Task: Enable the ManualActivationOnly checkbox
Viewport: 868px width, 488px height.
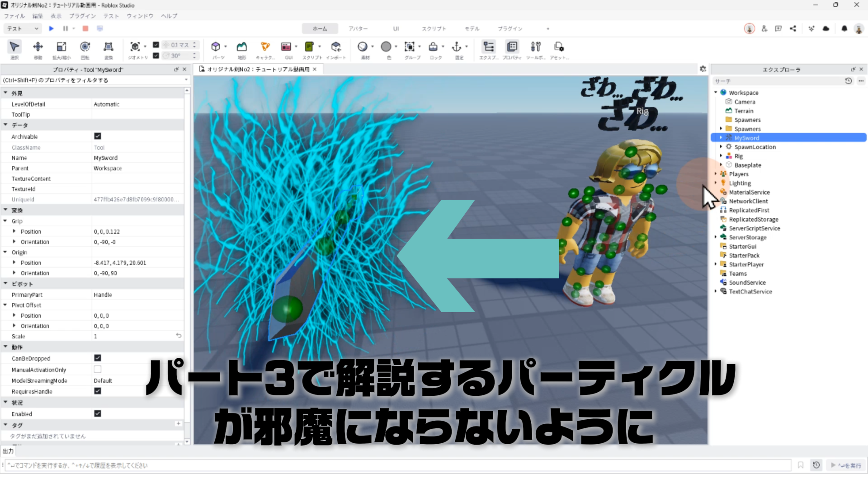Action: pyautogui.click(x=97, y=369)
